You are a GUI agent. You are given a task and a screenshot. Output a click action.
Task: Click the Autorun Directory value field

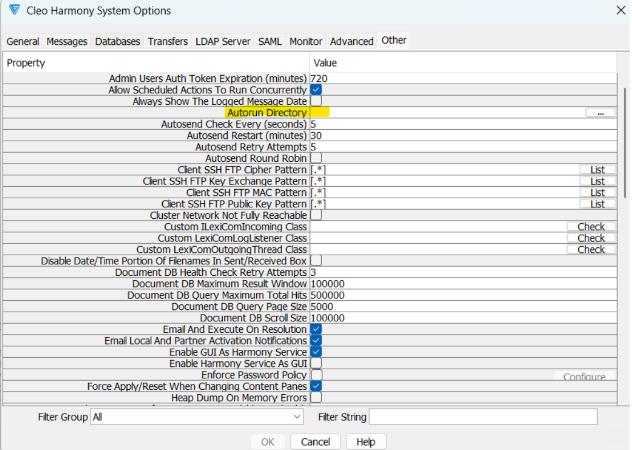click(x=447, y=112)
